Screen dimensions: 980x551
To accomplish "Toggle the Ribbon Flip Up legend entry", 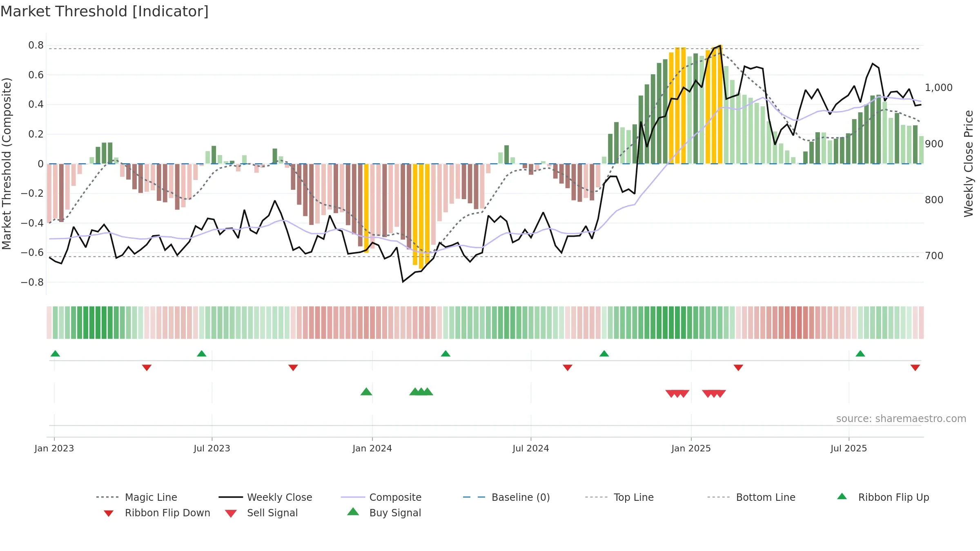I will 883,497.
